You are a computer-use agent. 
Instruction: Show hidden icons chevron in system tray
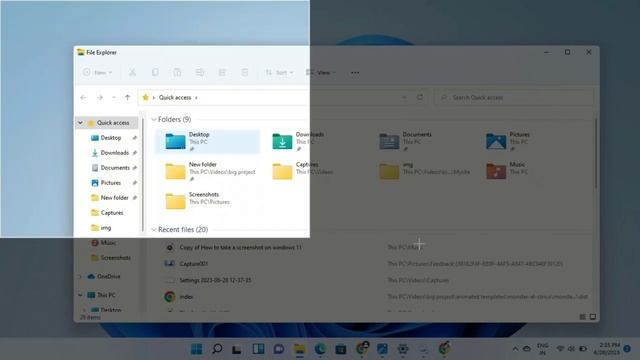tap(515, 349)
